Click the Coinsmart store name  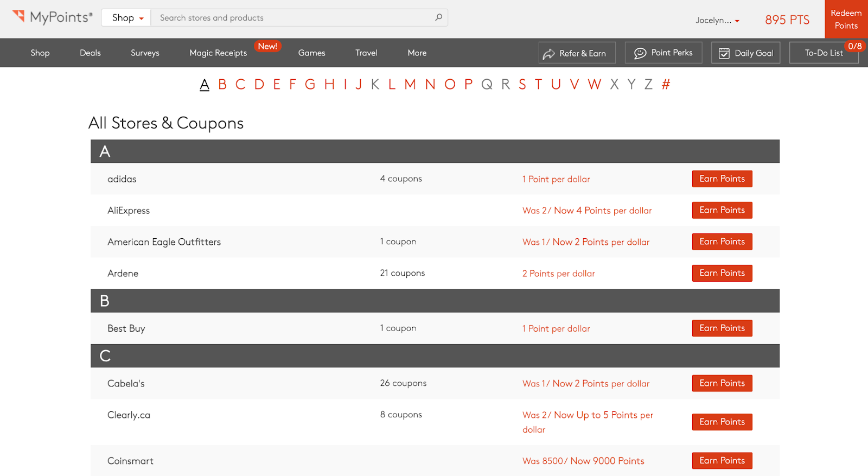coord(130,461)
